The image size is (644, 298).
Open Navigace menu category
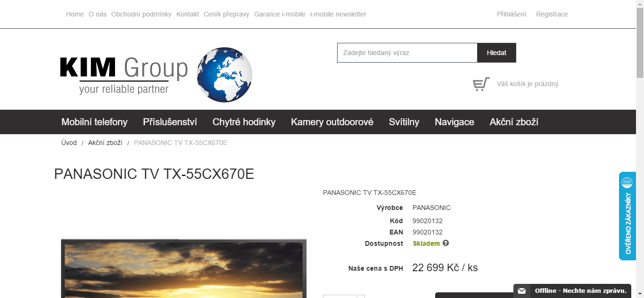click(x=454, y=122)
